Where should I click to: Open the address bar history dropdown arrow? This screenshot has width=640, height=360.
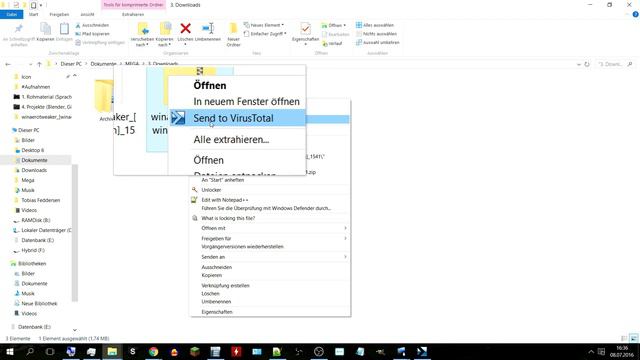tap(578, 64)
